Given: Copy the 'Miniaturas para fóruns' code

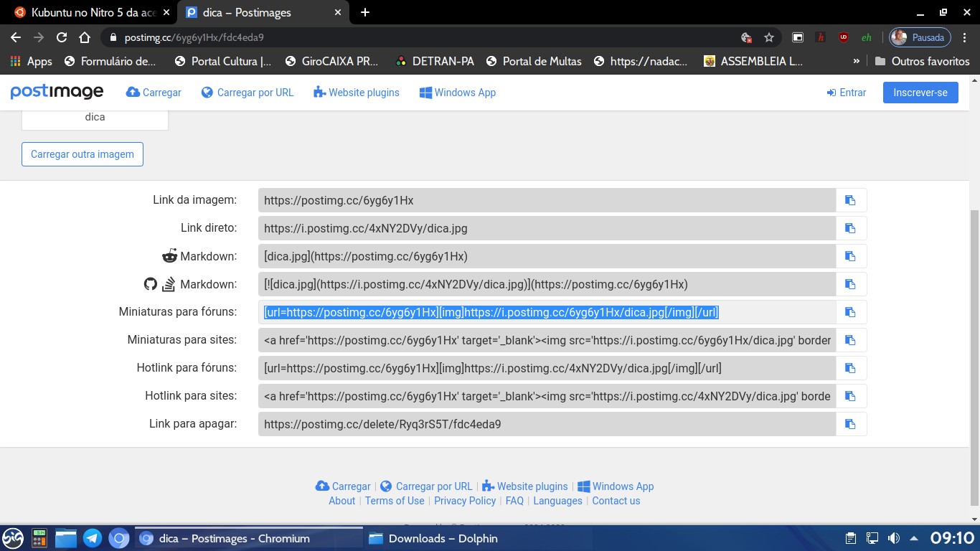Looking at the screenshot, I should (851, 312).
